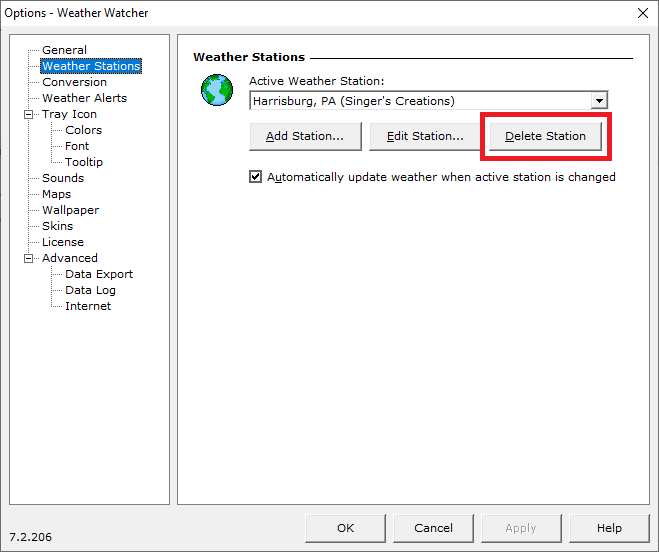Click the globe weather station icon
Screen dimensions: 659x552
[216, 90]
